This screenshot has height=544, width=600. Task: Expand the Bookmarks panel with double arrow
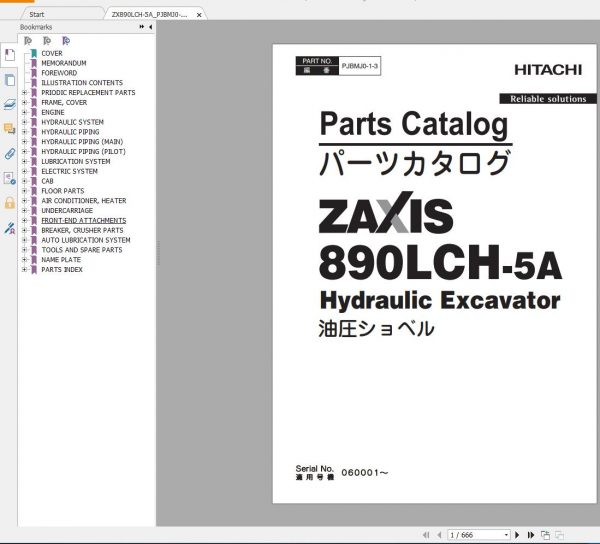tap(142, 27)
